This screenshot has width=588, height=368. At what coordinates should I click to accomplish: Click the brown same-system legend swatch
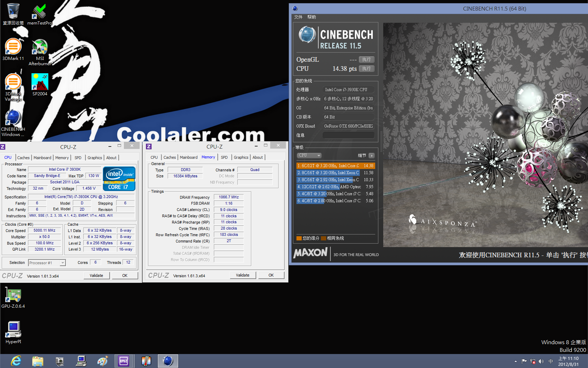[323, 238]
